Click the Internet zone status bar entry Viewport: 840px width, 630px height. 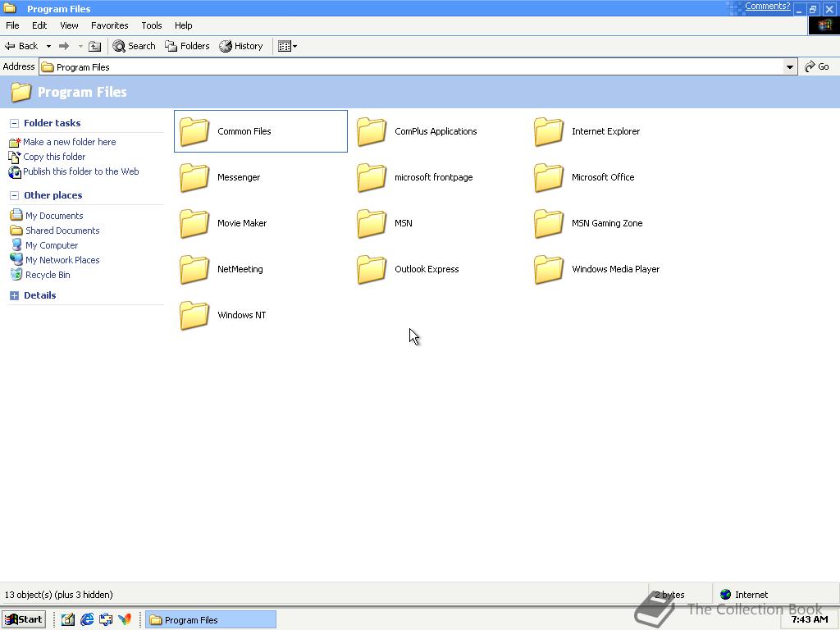point(745,595)
